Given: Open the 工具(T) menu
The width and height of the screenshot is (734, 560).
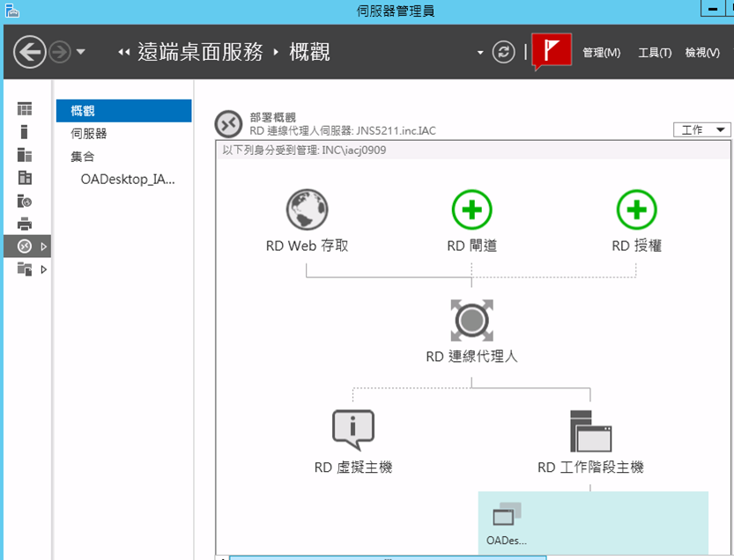Looking at the screenshot, I should [x=655, y=53].
